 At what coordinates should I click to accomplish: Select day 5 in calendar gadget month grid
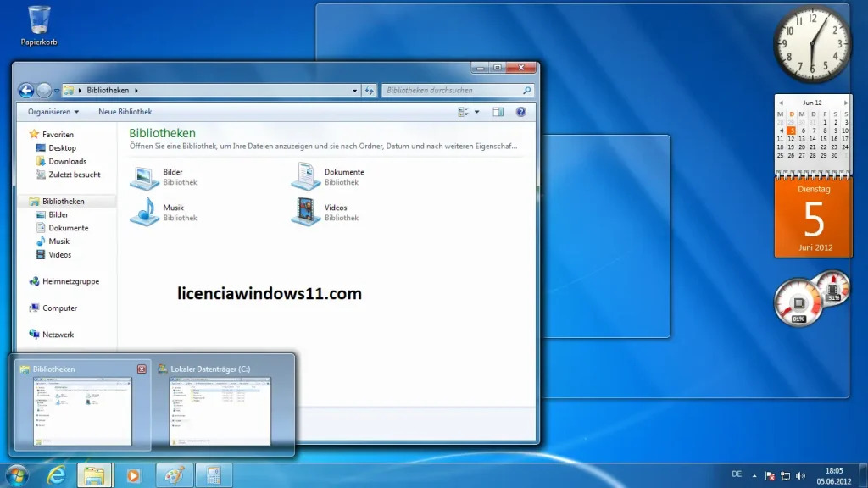(792, 130)
